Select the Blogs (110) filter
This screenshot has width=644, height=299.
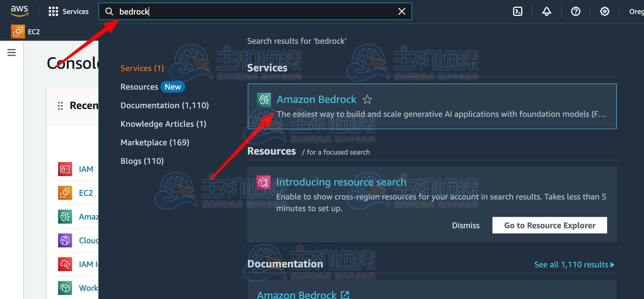(142, 161)
